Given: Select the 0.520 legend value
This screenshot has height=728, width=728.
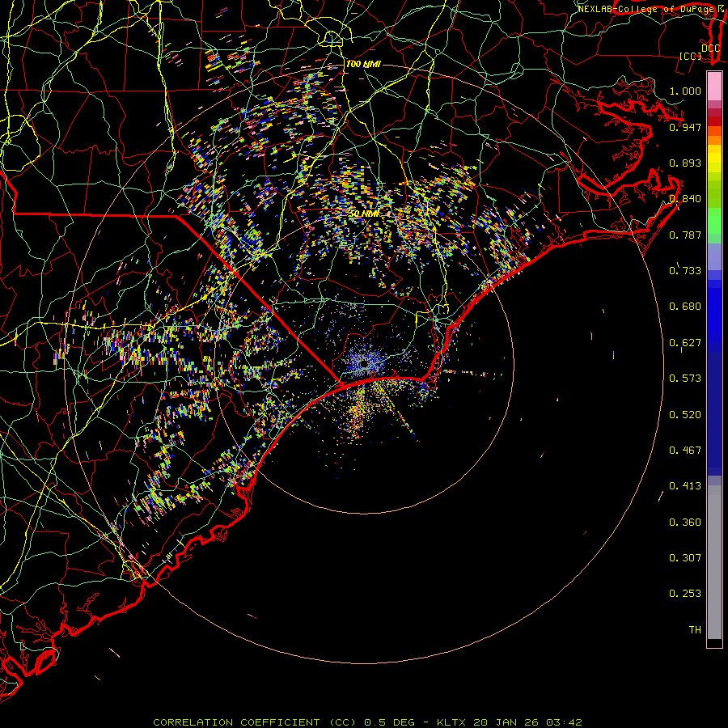Looking at the screenshot, I should coord(685,415).
